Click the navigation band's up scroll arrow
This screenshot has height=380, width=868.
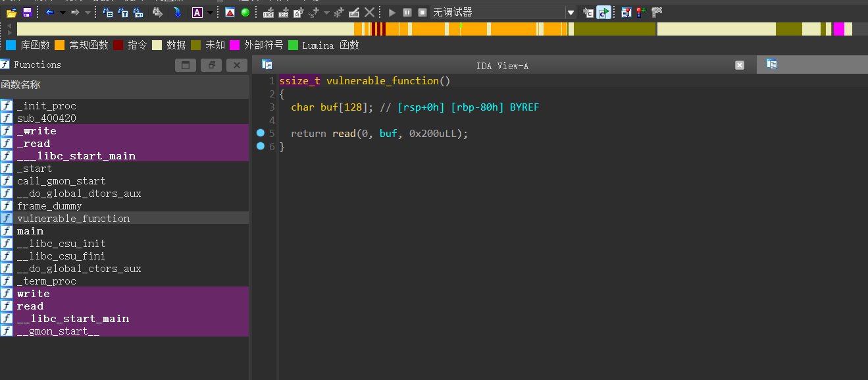(10, 25)
